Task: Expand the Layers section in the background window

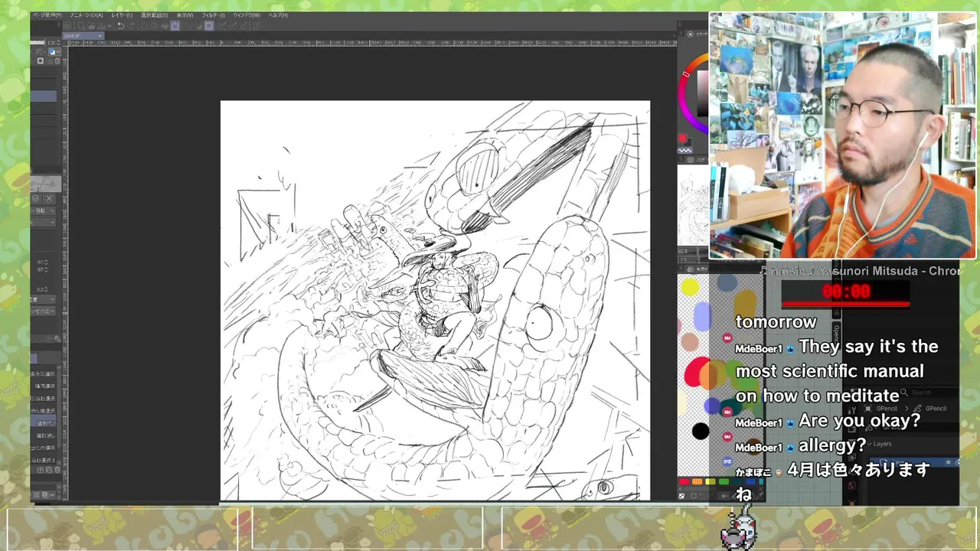Action: click(x=882, y=444)
